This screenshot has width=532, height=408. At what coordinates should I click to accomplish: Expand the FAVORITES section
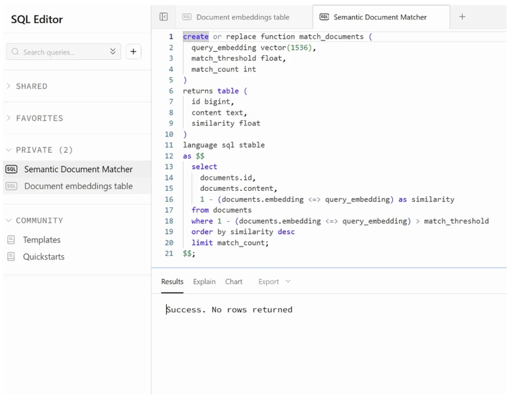pyautogui.click(x=39, y=118)
